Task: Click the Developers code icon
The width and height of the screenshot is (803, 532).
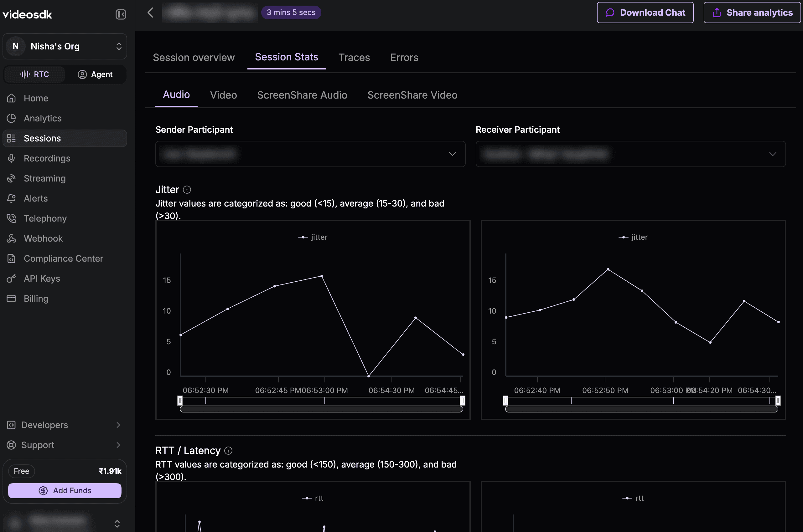Action: [x=12, y=425]
